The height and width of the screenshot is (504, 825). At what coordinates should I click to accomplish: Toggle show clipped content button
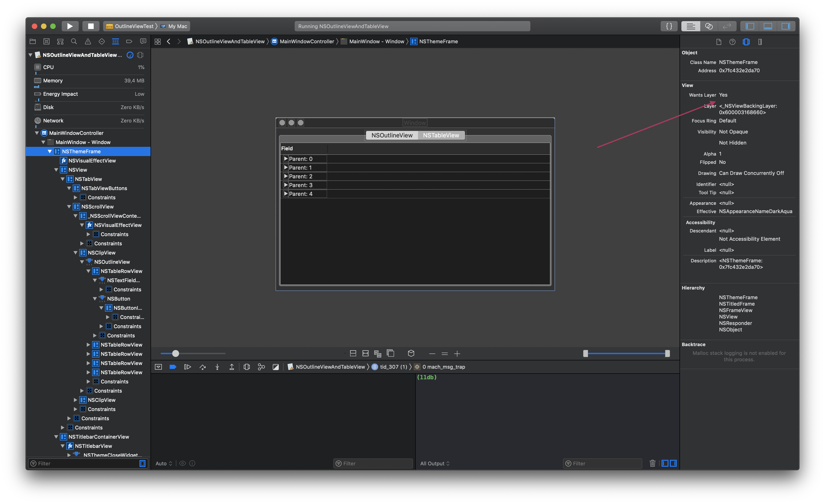click(x=353, y=353)
